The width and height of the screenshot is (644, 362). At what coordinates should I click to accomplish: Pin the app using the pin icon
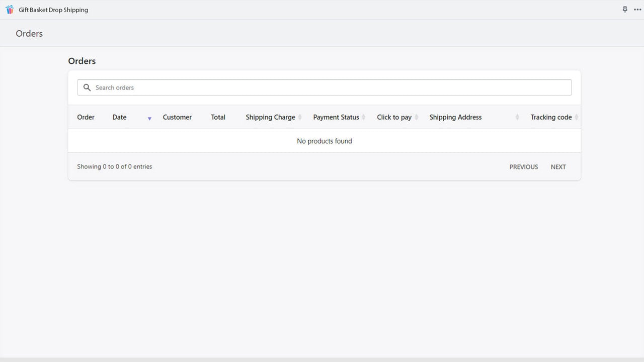coord(625,10)
